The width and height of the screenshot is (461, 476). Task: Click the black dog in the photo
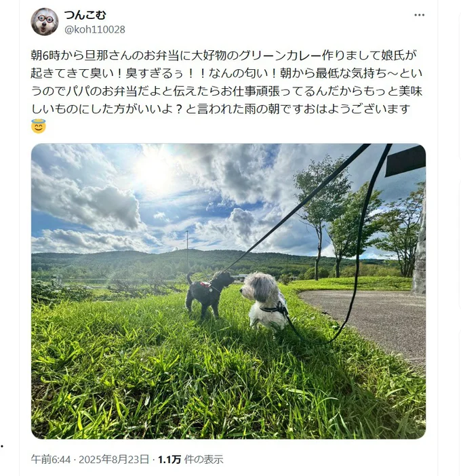[208, 294]
